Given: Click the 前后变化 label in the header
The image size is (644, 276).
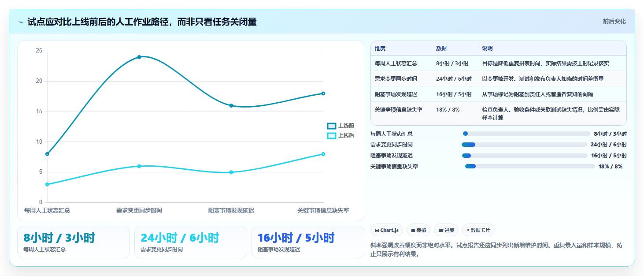Looking at the screenshot, I should [x=614, y=22].
